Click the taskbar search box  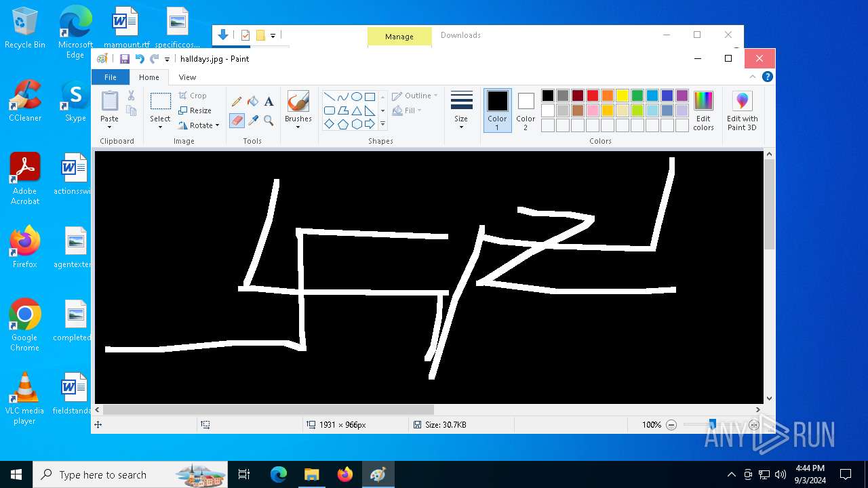(x=130, y=474)
